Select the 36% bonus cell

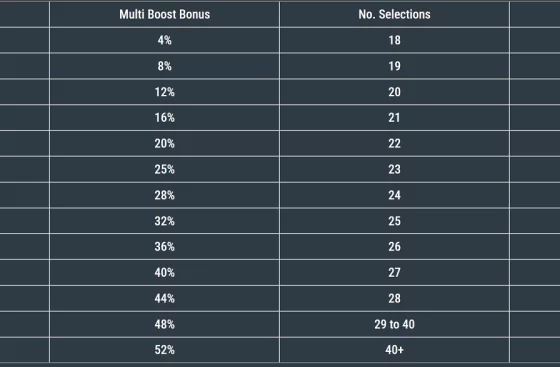click(164, 247)
